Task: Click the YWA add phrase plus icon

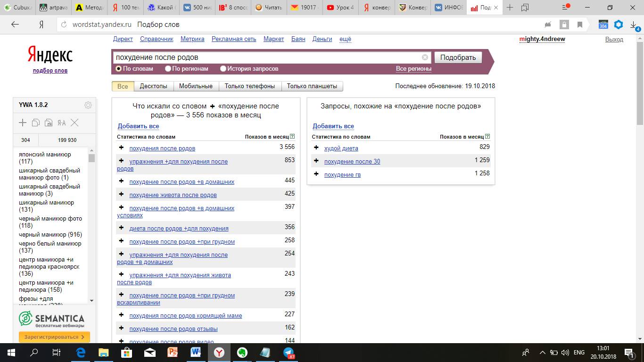Action: pyautogui.click(x=23, y=123)
